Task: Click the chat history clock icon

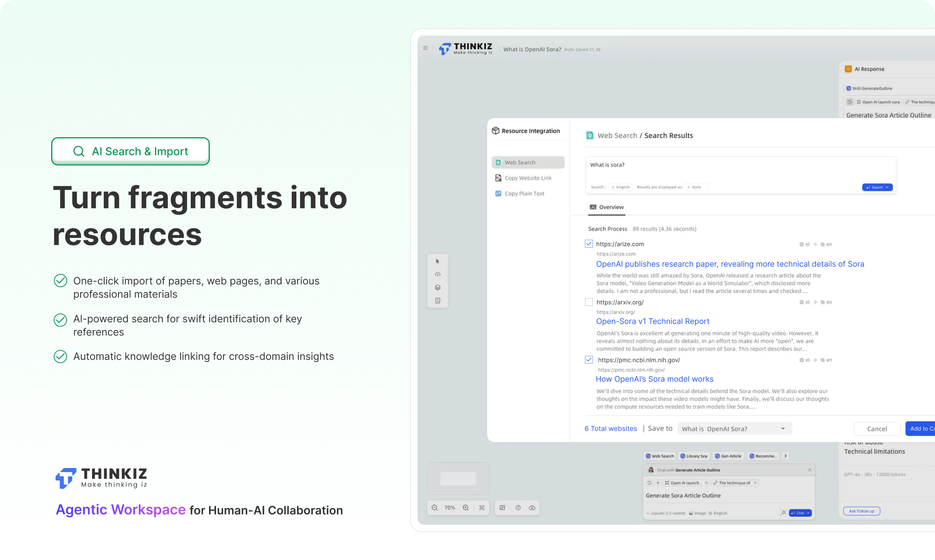Action: tap(649, 483)
